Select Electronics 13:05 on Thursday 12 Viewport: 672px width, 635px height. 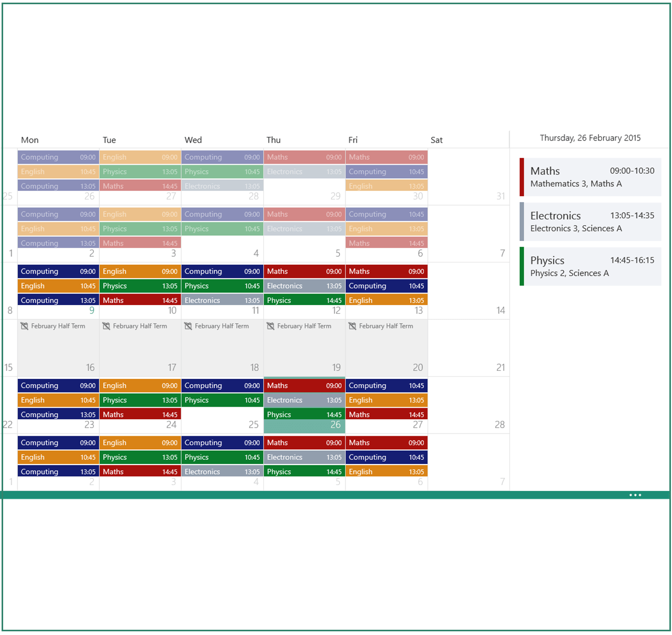(x=304, y=286)
